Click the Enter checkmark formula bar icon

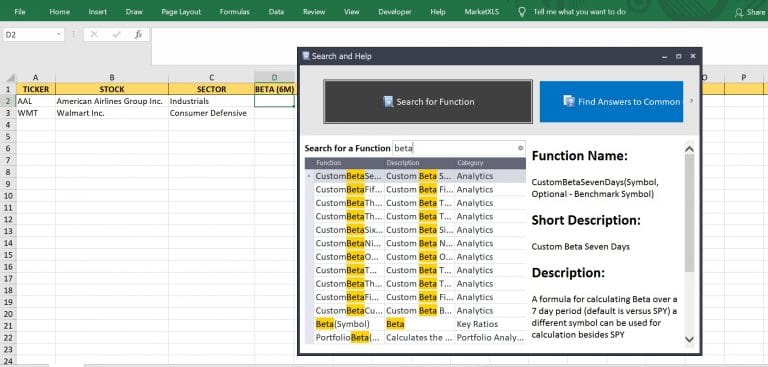click(116, 34)
